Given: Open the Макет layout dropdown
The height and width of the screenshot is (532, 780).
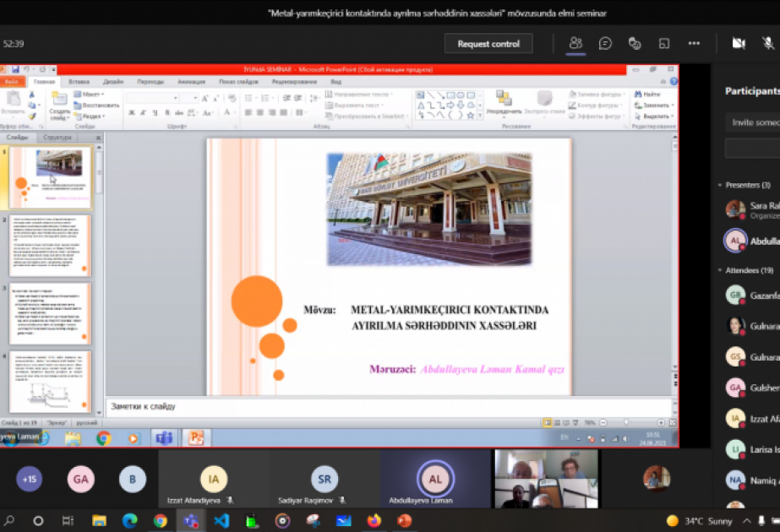Looking at the screenshot, I should pyautogui.click(x=89, y=94).
